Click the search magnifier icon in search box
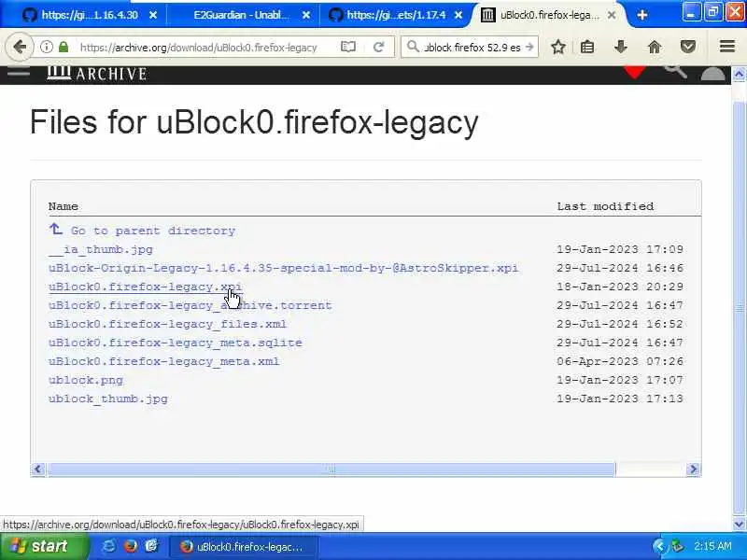Viewport: 747px width, 560px height. [x=413, y=47]
